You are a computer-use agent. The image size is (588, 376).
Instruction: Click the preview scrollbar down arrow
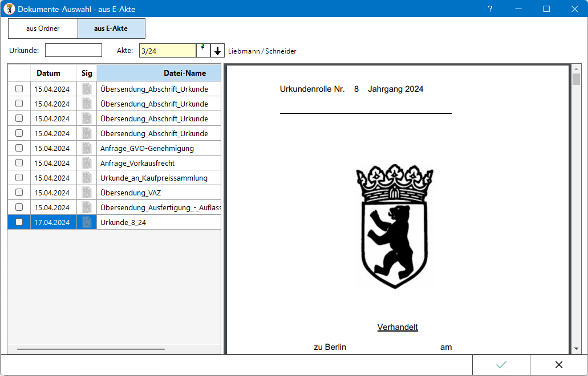576,349
